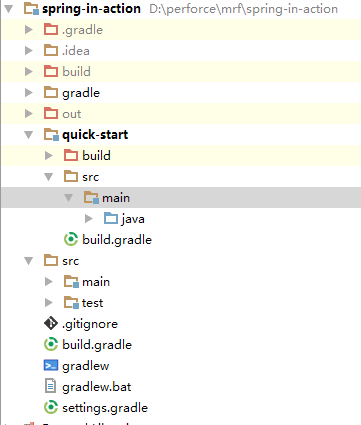Collapse the selected main folder arrow
Viewport: 361px width, 425px height.
coord(69,198)
